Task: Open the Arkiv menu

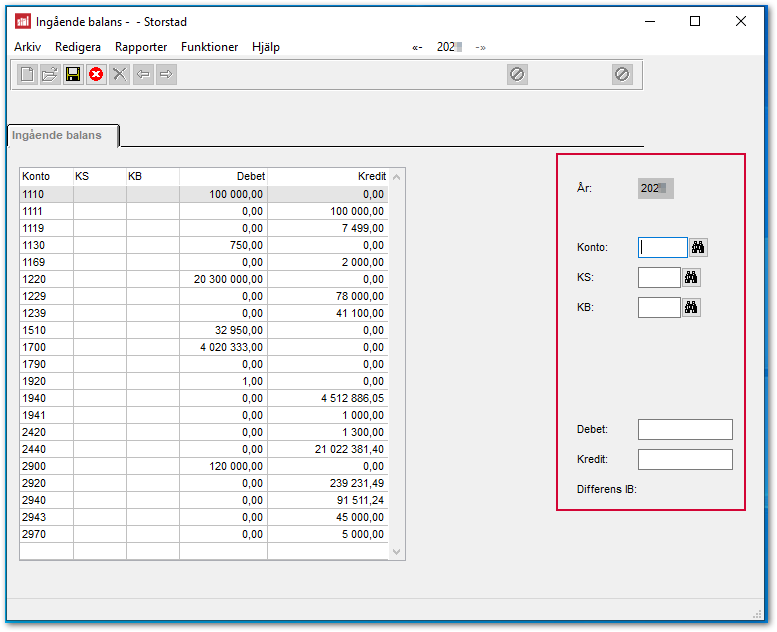Action: pos(28,47)
